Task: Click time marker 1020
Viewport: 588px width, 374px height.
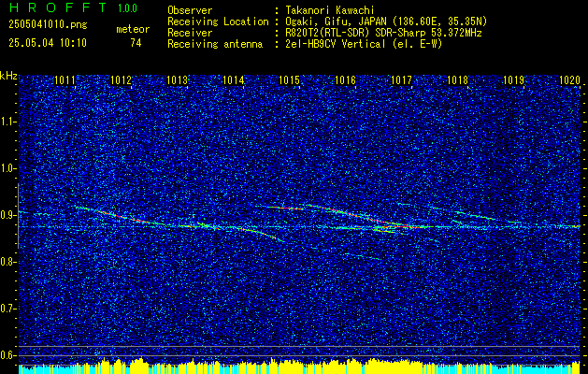Action: pos(569,79)
